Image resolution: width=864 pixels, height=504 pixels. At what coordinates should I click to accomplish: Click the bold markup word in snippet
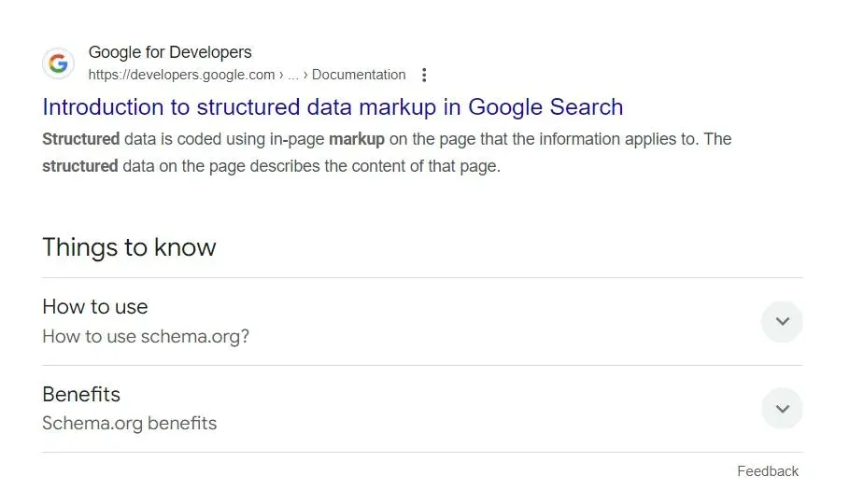[x=357, y=139]
